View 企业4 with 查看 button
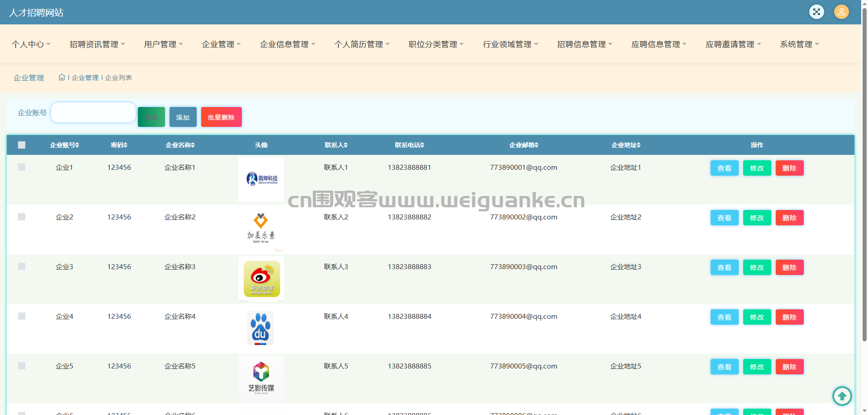Screen dimensions: 868x415 tap(724, 317)
